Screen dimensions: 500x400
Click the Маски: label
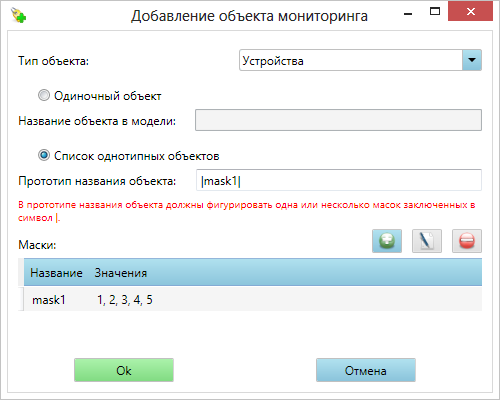coord(37,245)
